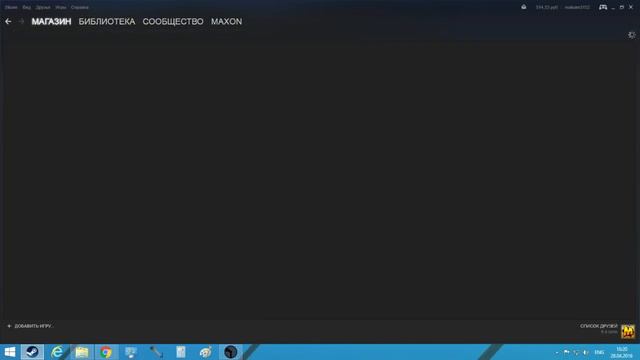This screenshot has width=640, height=360.
Task: Open the Windows Start button
Action: pyautogui.click(x=9, y=352)
